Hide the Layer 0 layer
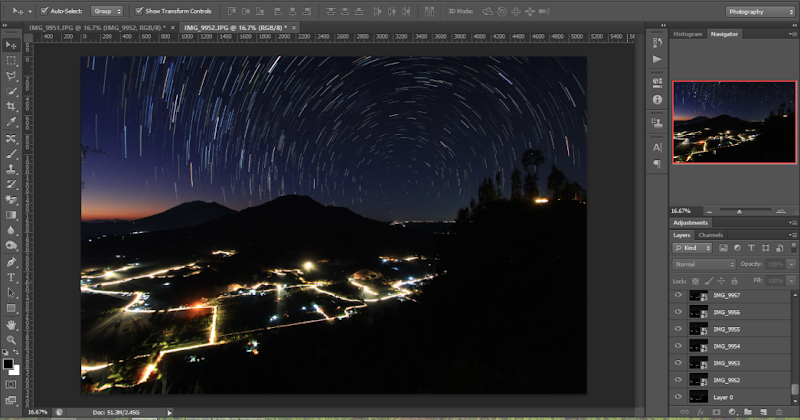 678,397
